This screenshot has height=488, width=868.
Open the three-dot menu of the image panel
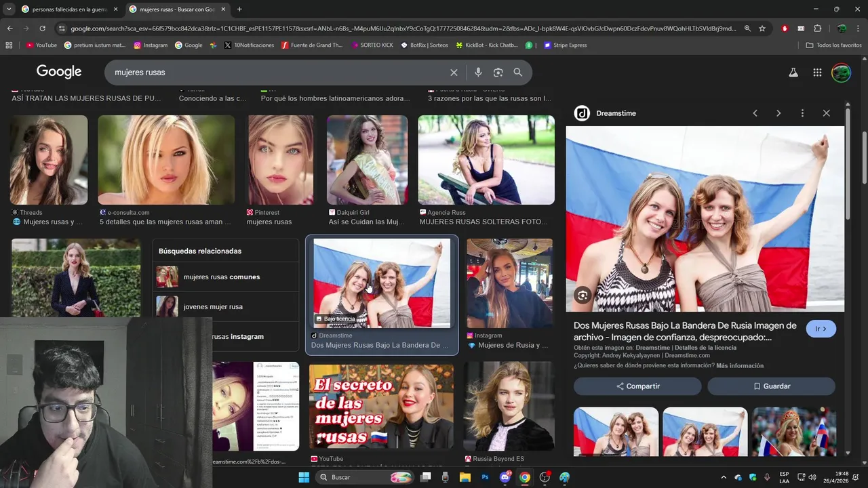802,113
